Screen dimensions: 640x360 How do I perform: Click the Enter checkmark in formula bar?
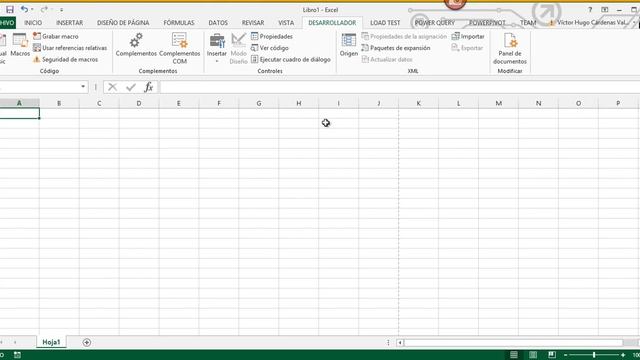click(x=131, y=87)
